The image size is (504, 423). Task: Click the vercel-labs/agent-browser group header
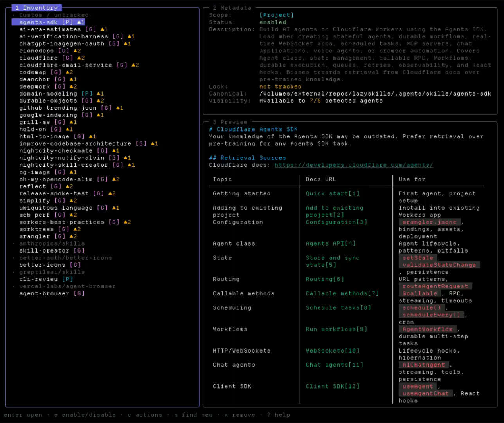coord(64,286)
